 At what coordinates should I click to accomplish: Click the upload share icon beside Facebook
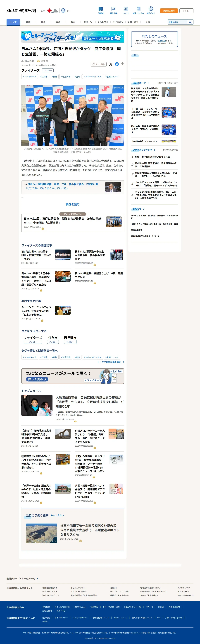click(122, 64)
